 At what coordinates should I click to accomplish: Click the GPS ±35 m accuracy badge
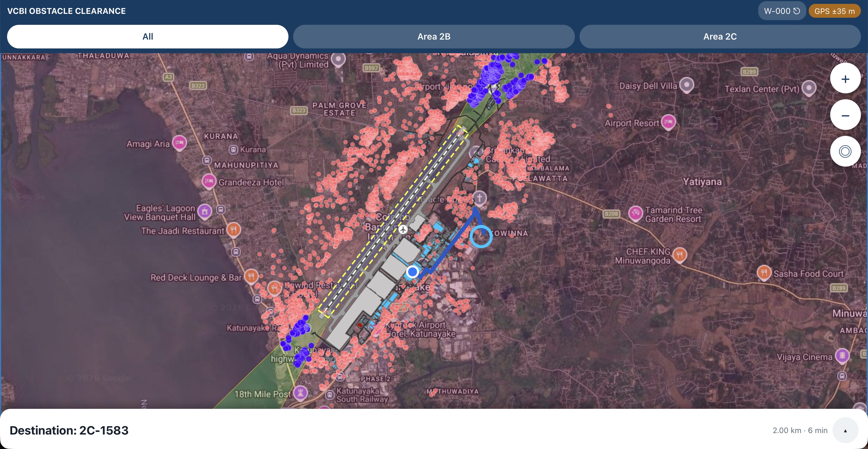coord(834,11)
